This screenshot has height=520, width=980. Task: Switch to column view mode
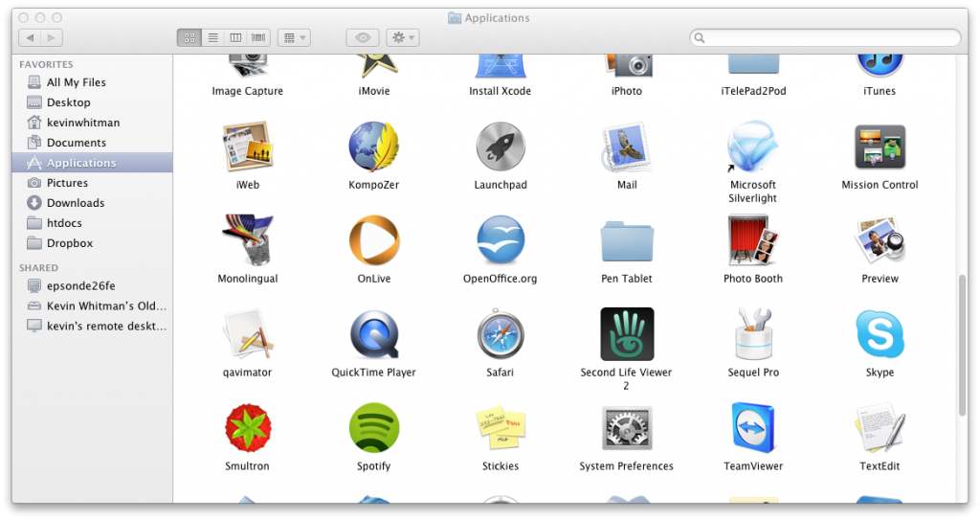[x=235, y=37]
